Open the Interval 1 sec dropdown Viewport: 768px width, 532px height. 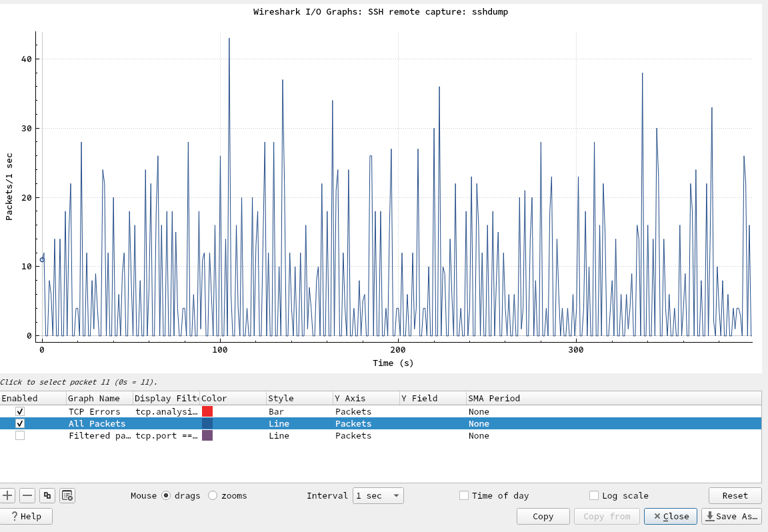pyautogui.click(x=378, y=495)
